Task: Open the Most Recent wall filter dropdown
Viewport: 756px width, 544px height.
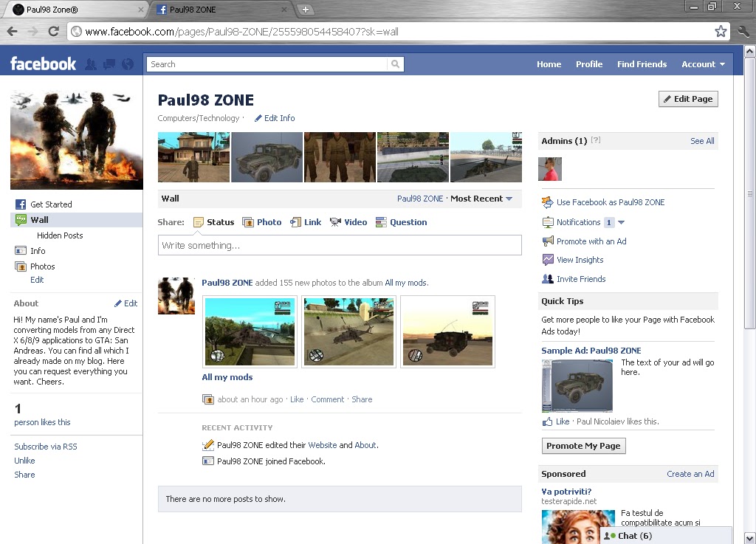Action: pyautogui.click(x=481, y=199)
